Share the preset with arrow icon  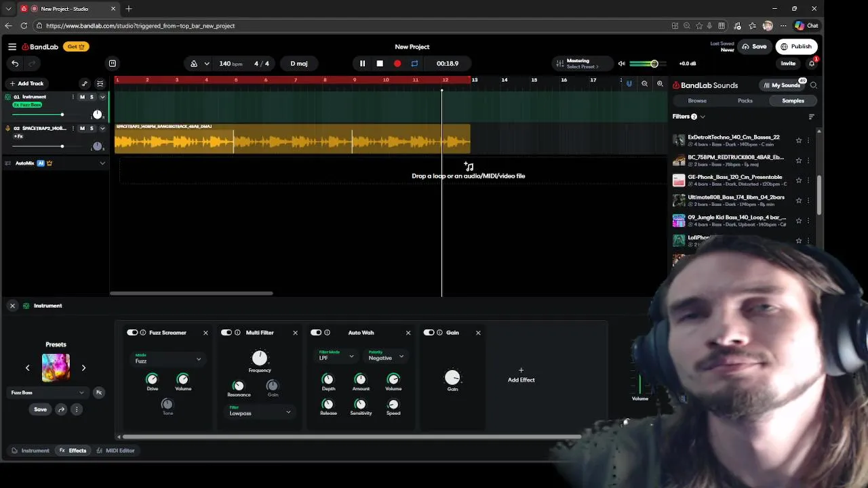(x=61, y=409)
